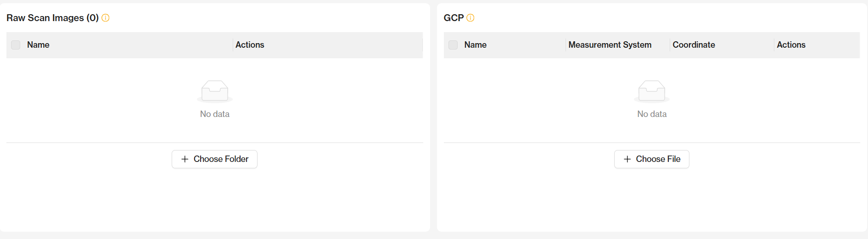868x239 pixels.
Task: Click Name column header in GCP table
Action: click(475, 45)
